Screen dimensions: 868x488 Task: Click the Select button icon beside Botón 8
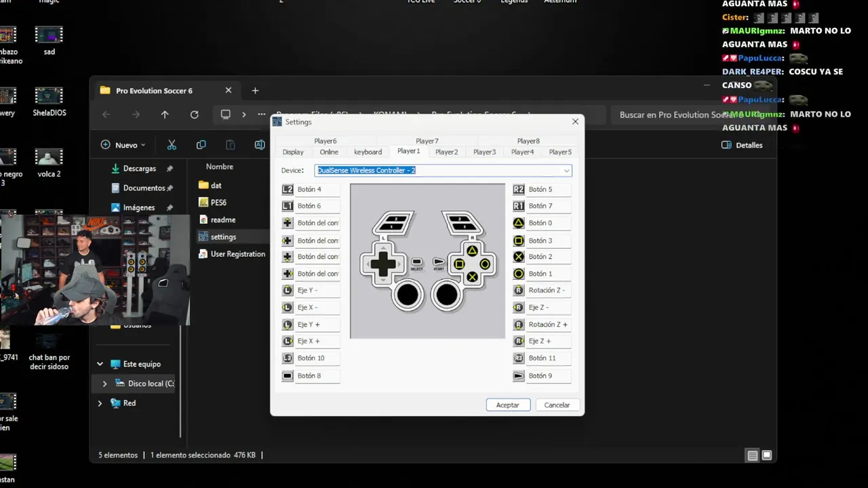coord(288,375)
